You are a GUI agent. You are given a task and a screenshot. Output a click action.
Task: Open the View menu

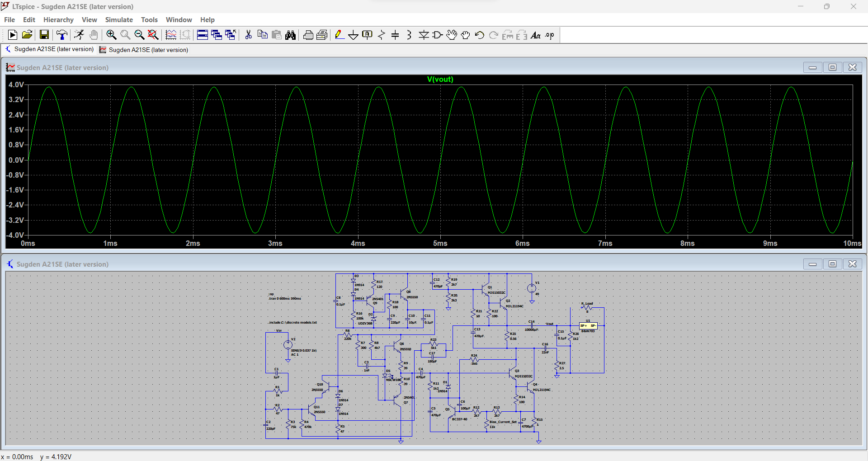[90, 20]
